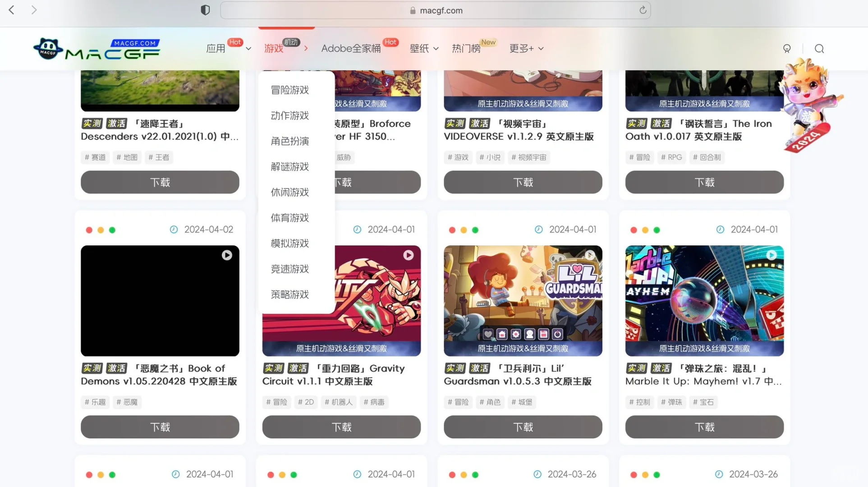Select 冒险游戏 from the games menu
868x487 pixels.
(x=289, y=90)
